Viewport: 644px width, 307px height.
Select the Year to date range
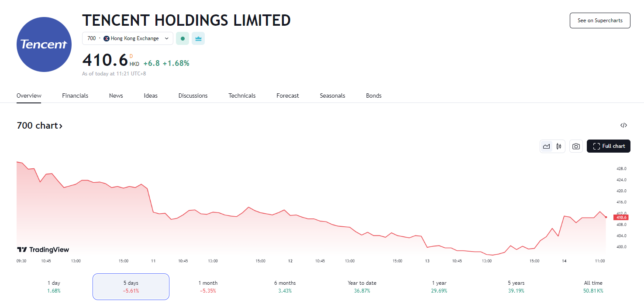point(362,287)
